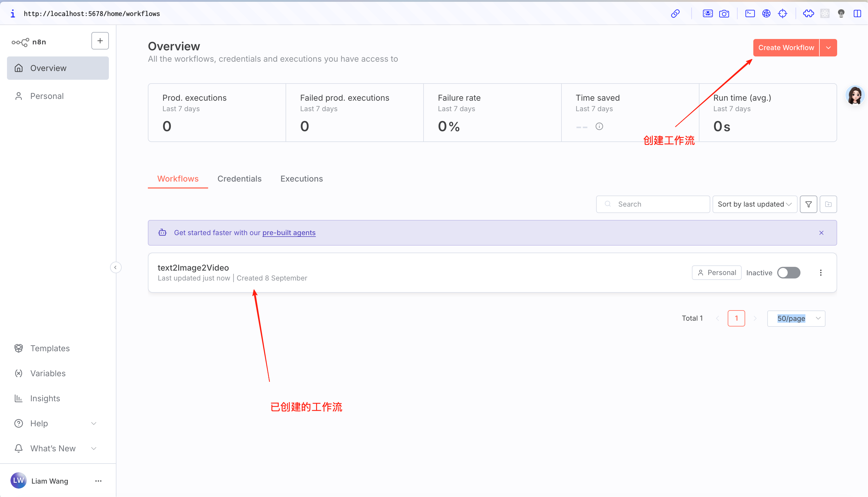
Task: Click the link icon in address bar
Action: (675, 14)
